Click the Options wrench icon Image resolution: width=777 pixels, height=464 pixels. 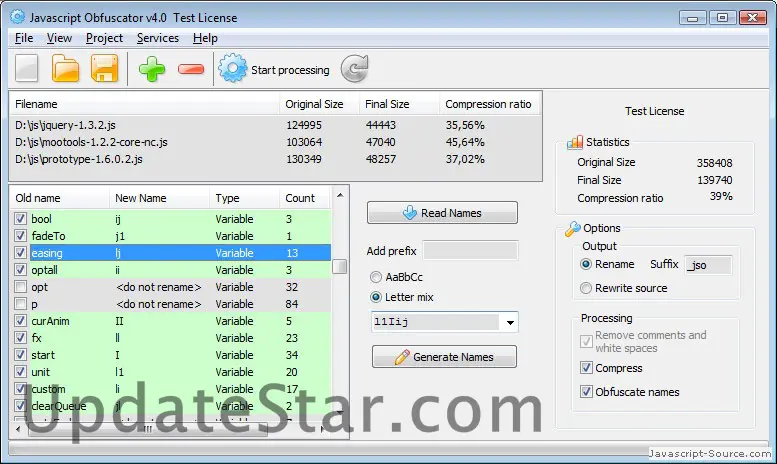coord(572,229)
